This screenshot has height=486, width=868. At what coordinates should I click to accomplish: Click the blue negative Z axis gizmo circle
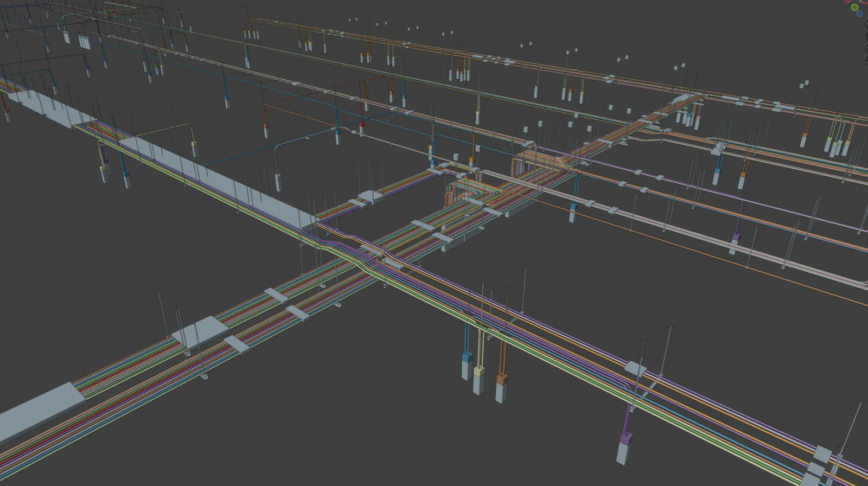(x=859, y=14)
